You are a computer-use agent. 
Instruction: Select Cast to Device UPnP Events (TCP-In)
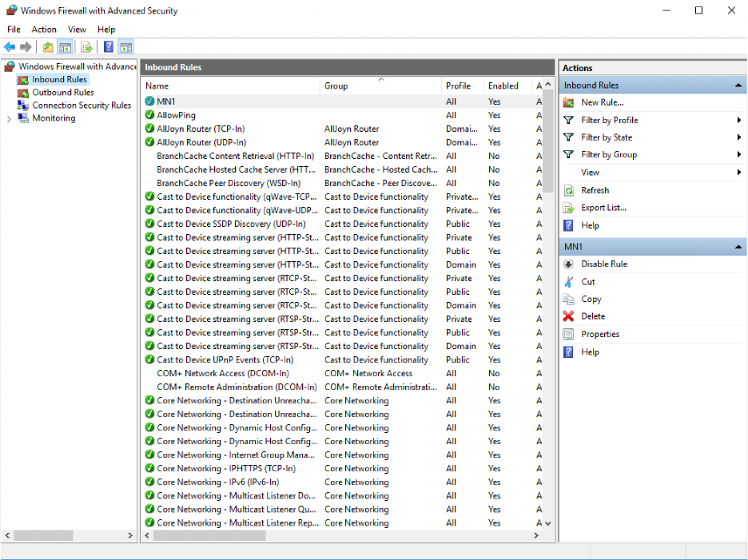[x=225, y=359]
